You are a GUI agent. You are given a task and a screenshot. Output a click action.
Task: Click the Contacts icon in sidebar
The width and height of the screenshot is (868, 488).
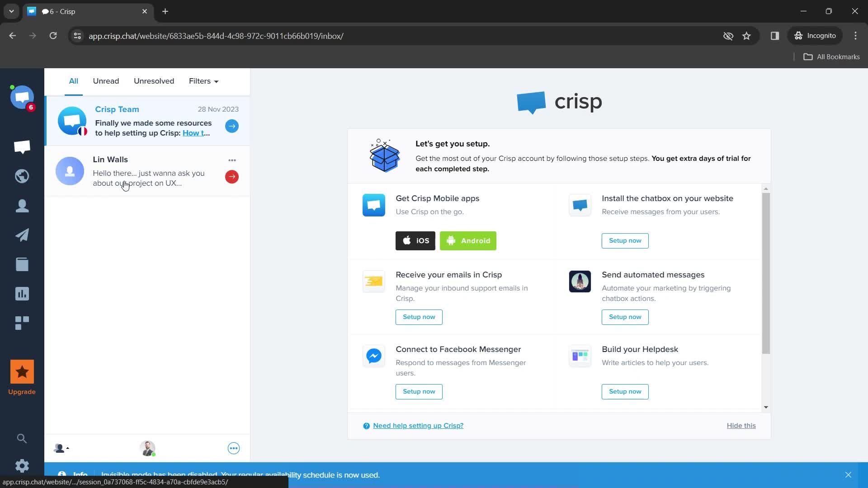(x=22, y=206)
